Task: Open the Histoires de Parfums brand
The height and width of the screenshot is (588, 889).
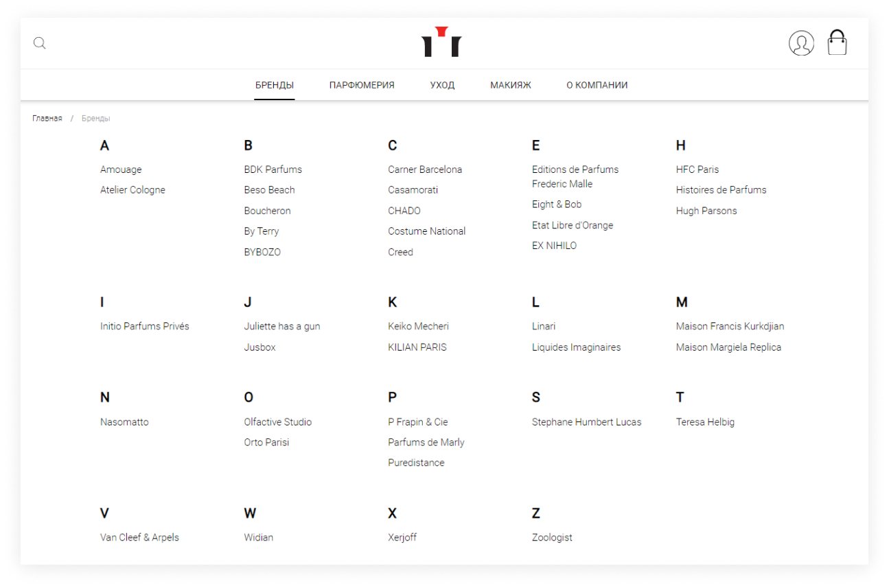Action: coord(721,190)
